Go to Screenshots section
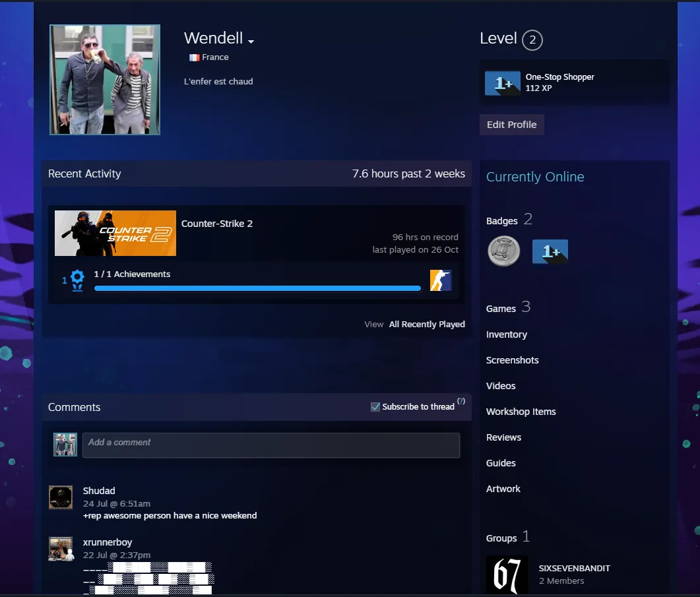This screenshot has width=700, height=597. click(x=512, y=360)
